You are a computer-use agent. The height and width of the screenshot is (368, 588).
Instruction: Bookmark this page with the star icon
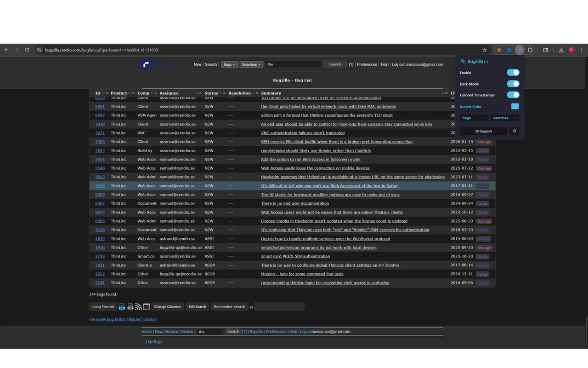[485, 50]
